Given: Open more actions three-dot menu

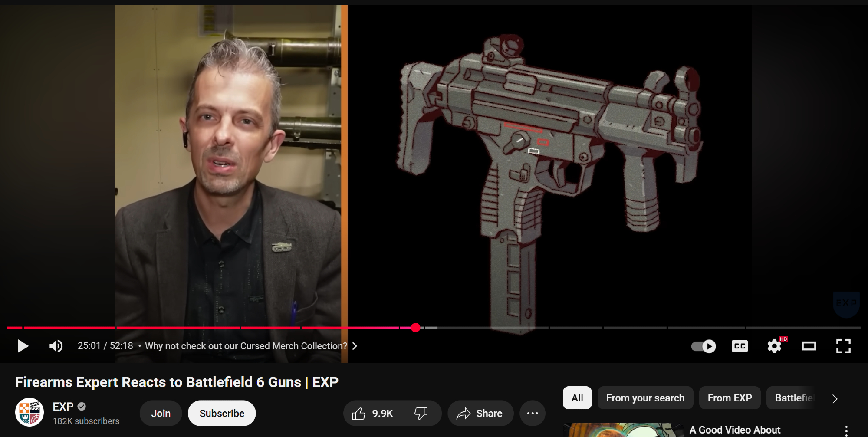Looking at the screenshot, I should (533, 414).
